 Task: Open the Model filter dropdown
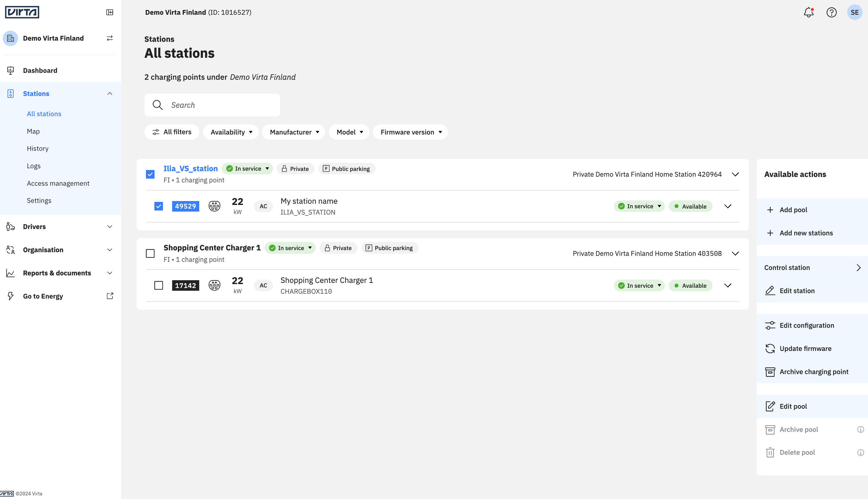[349, 132]
